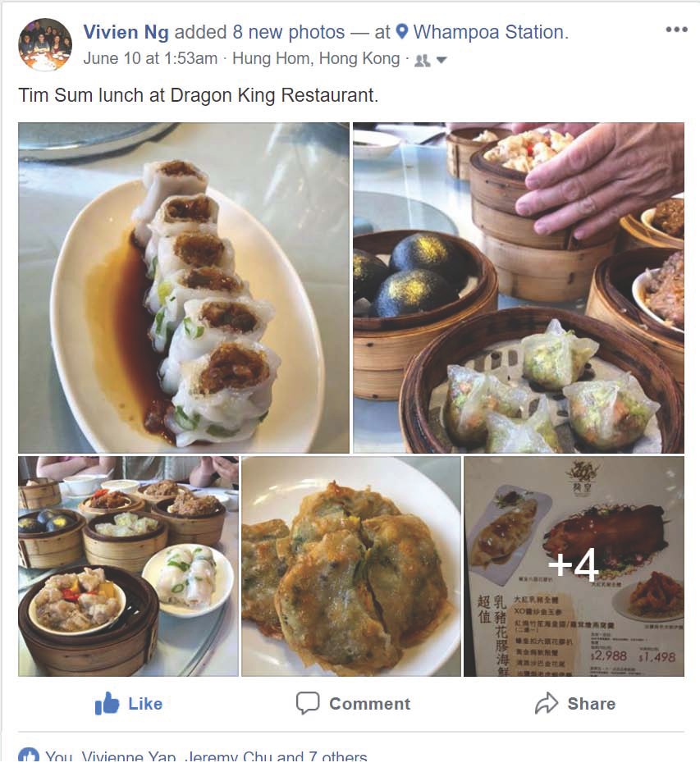The height and width of the screenshot is (781, 700).
Task: Open the rice noodle roll photo
Action: [184, 288]
